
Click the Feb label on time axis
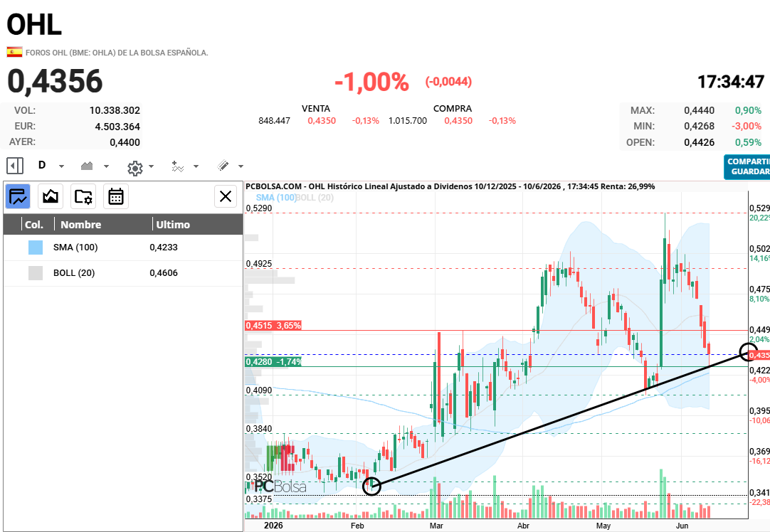coord(357,526)
